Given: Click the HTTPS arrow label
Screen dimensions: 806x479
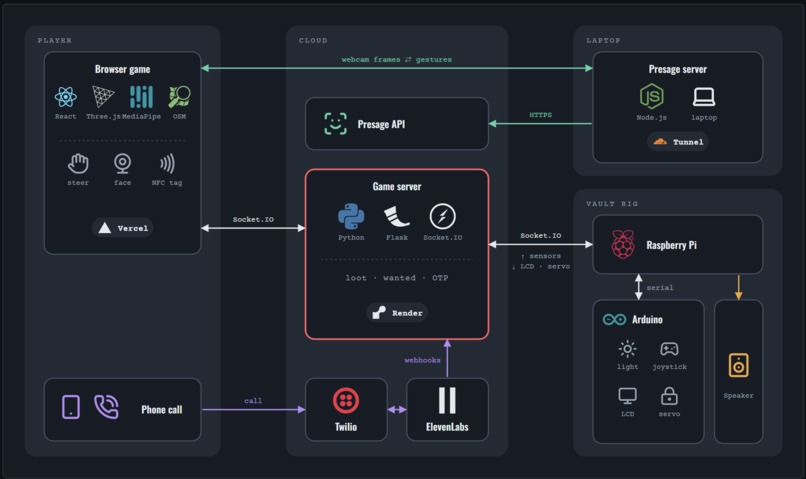Looking at the screenshot, I should point(541,115).
